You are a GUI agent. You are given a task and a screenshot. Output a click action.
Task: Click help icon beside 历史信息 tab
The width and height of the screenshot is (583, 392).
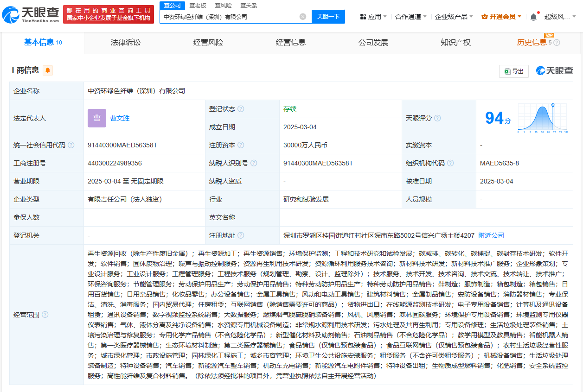coord(557,43)
